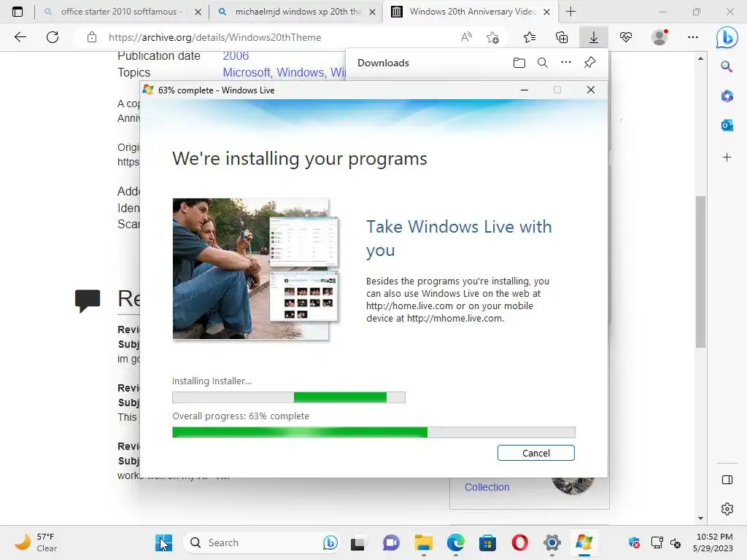
Task: Search downloads magnifier icon
Action: [543, 63]
